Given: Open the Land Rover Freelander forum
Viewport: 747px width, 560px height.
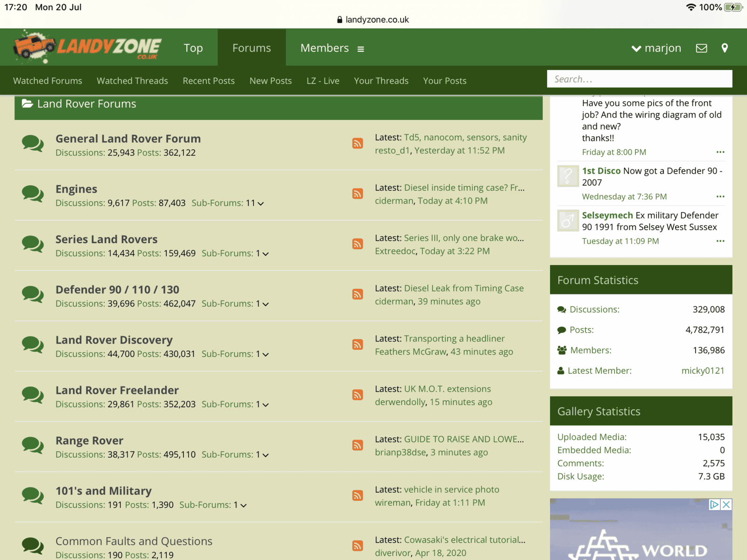Looking at the screenshot, I should (x=117, y=390).
